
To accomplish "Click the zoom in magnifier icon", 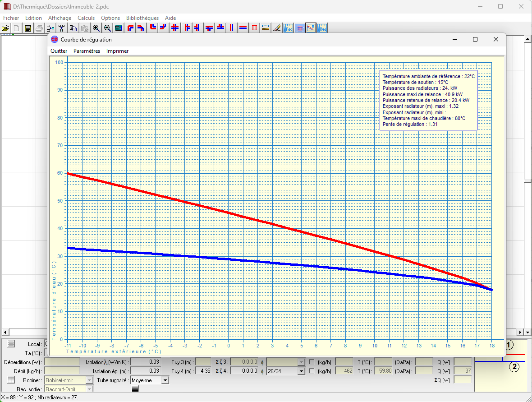I will point(96,28).
